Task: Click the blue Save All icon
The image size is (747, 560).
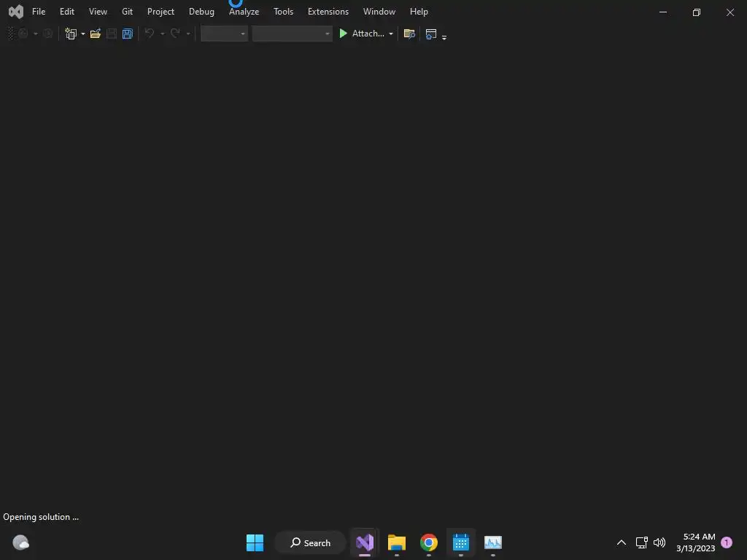Action: pos(127,34)
